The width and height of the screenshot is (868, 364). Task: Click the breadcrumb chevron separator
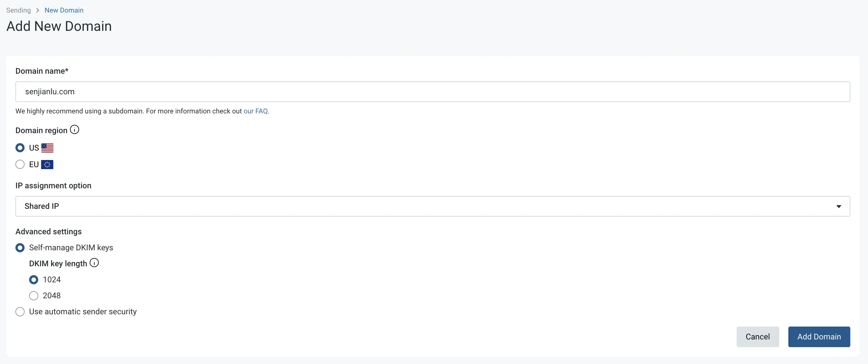click(37, 11)
